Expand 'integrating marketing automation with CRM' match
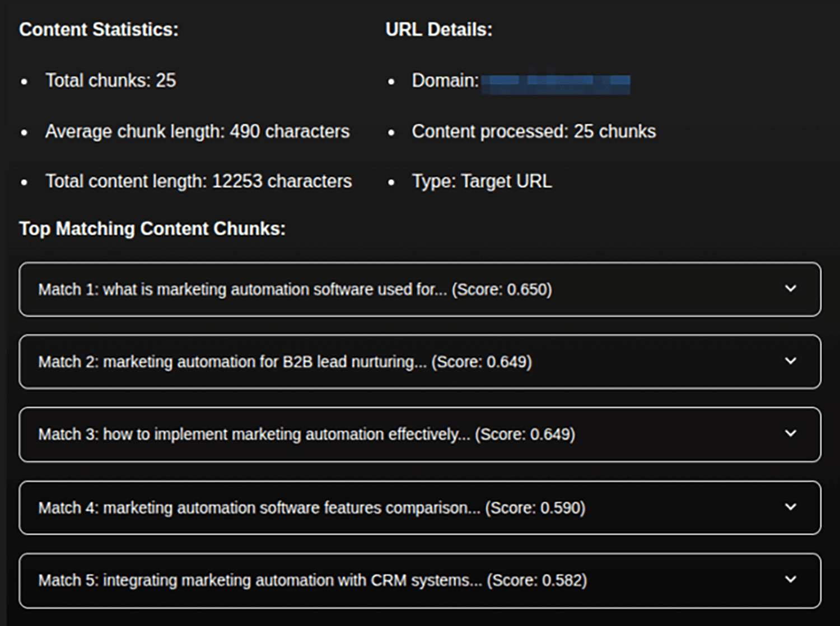 (x=419, y=581)
